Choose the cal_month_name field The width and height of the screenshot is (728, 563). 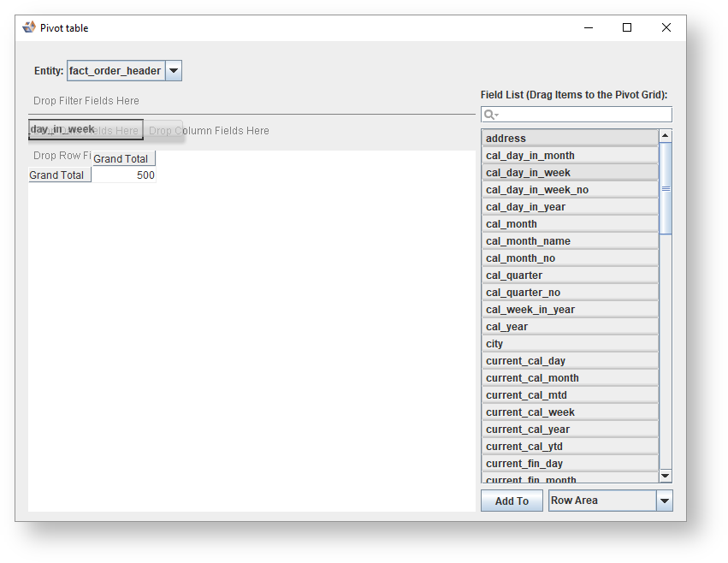coord(570,241)
